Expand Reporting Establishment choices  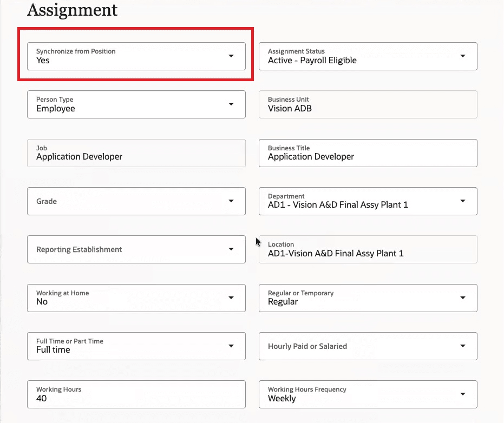(232, 249)
